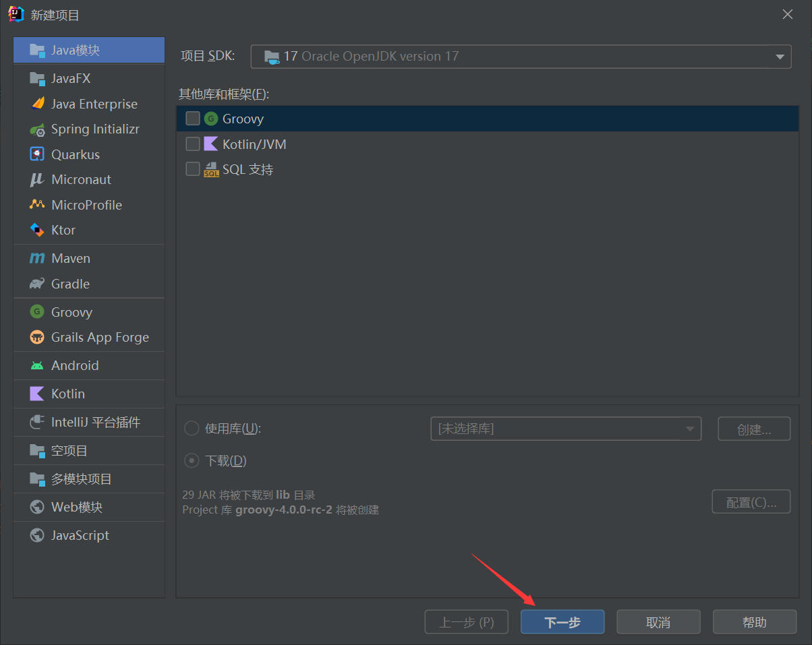This screenshot has height=645, width=812.
Task: Click the green Groovy icon in sidebar
Action: 37,312
